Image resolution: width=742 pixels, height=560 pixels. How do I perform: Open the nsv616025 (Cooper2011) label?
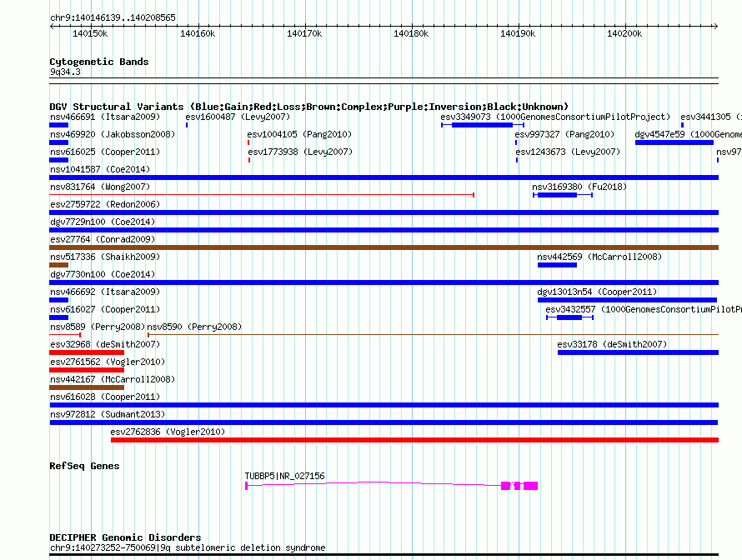click(105, 152)
